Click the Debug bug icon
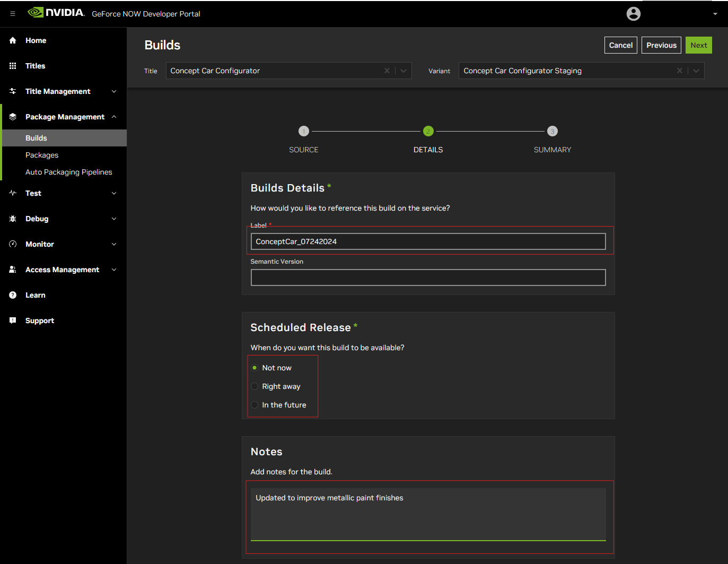 click(13, 219)
